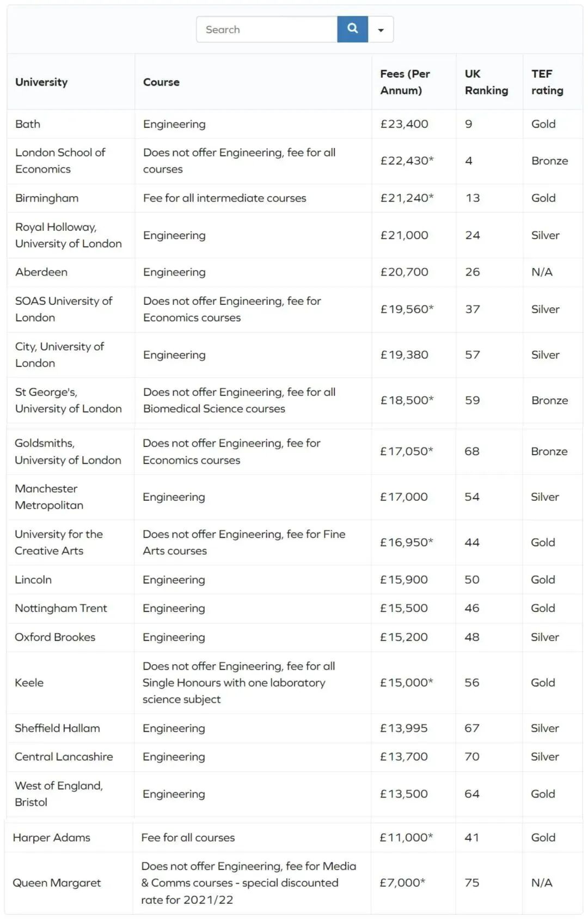
Task: Click SOAS University of London entry
Action: click(x=64, y=309)
